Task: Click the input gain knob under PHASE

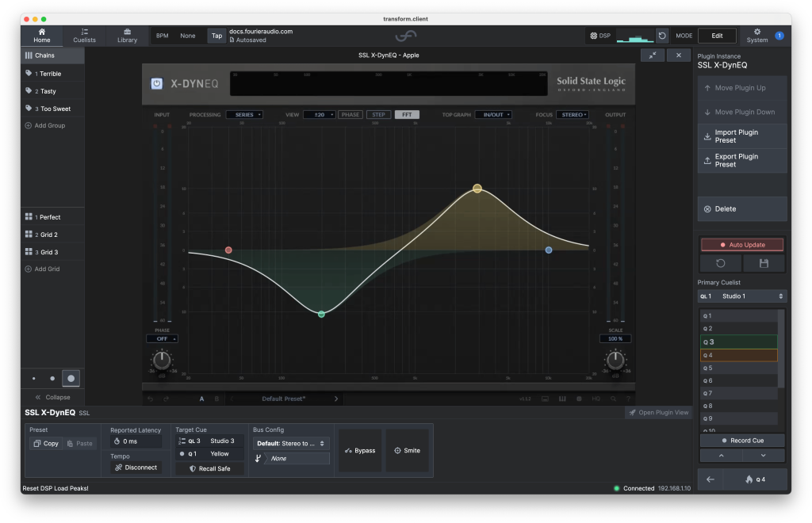Action: click(162, 361)
